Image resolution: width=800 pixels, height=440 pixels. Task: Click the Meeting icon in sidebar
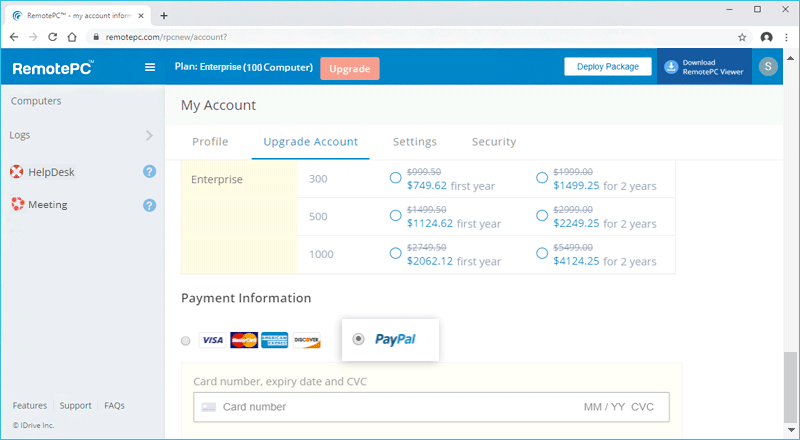[18, 204]
